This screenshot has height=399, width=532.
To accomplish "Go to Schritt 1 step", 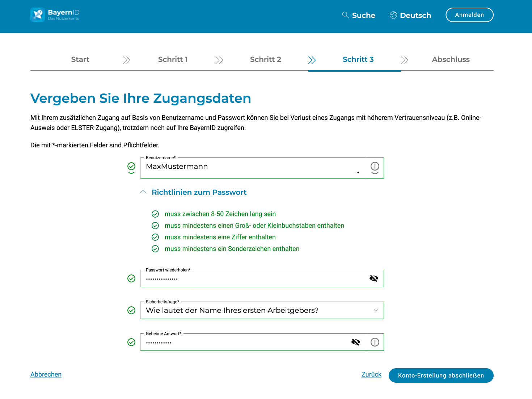I will (x=173, y=59).
